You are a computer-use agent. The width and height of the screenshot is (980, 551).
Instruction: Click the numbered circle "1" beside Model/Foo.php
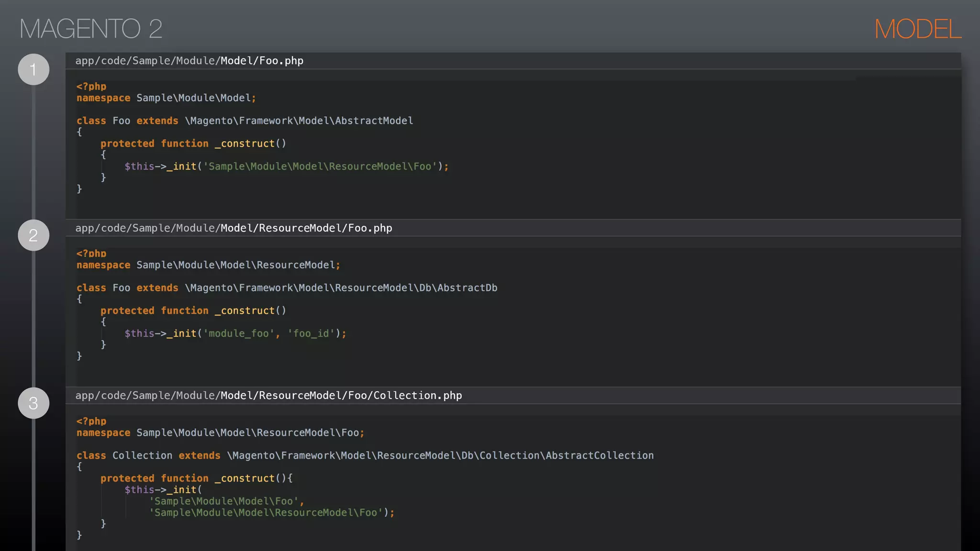coord(33,69)
